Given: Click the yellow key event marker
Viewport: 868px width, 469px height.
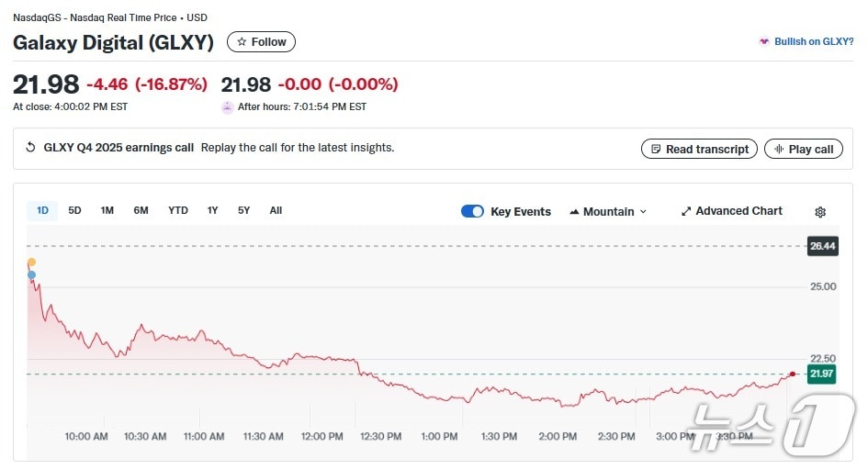Looking at the screenshot, I should click(32, 262).
